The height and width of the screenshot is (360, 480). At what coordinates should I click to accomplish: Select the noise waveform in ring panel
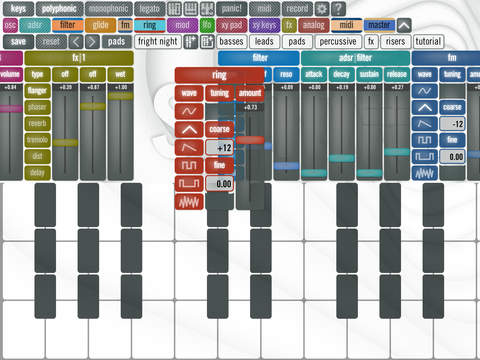189,202
